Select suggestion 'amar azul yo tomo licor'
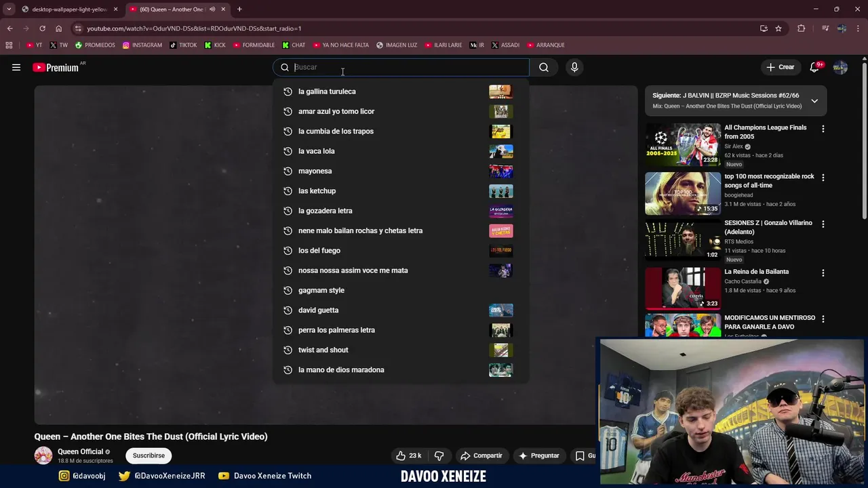This screenshot has width=868, height=488. 401,111
